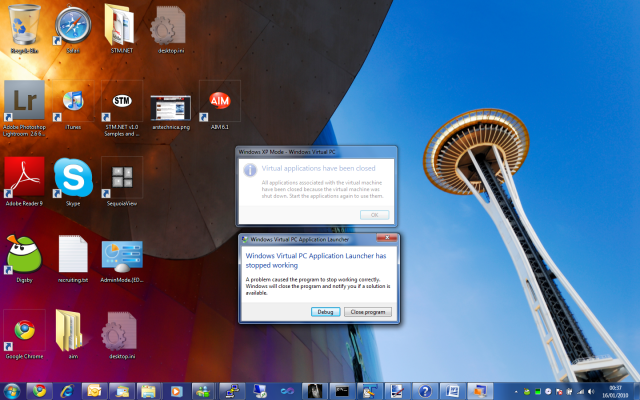This screenshot has width=640, height=400.
Task: Open Adobe Reader 9 shortcut
Action: coord(24,181)
